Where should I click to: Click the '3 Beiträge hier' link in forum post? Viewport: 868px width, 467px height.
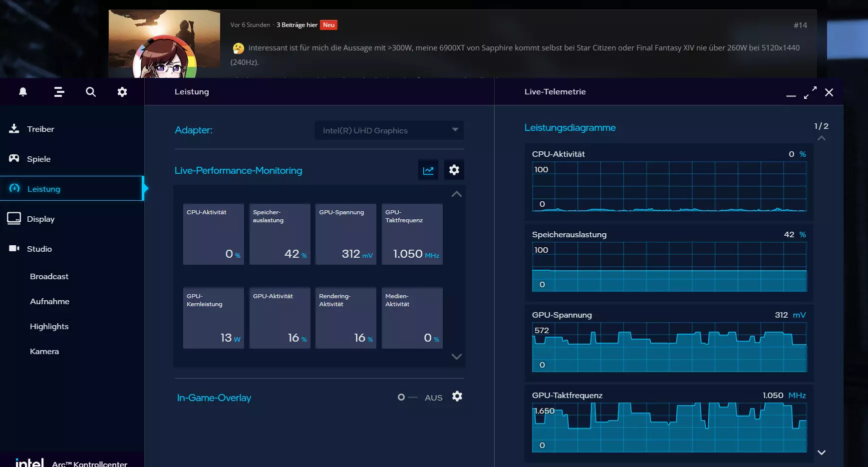(297, 25)
